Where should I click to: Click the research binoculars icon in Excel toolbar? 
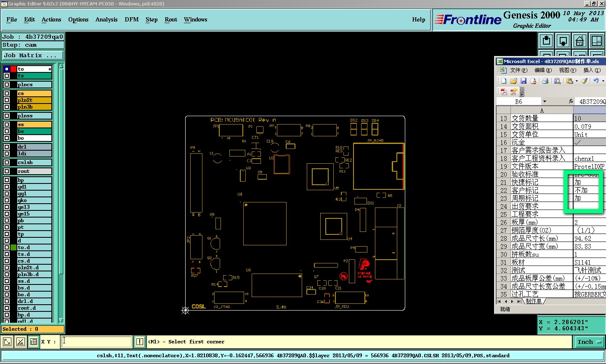pyautogui.click(x=557, y=81)
